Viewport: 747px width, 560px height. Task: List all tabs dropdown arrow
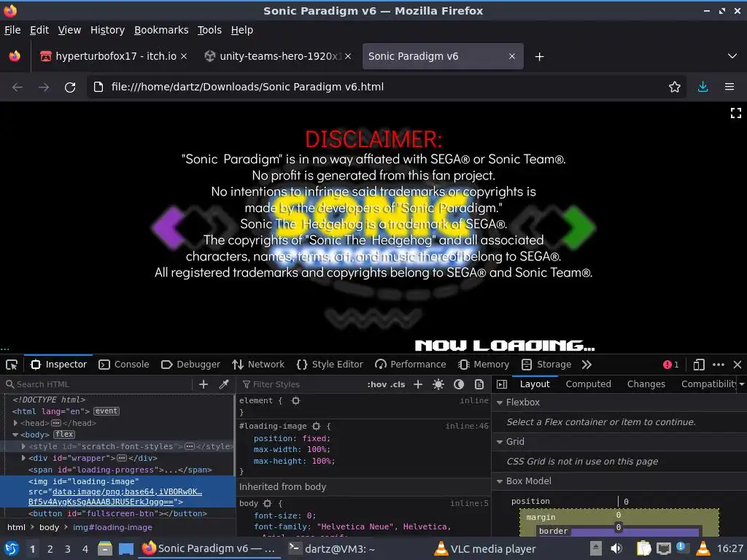(732, 56)
